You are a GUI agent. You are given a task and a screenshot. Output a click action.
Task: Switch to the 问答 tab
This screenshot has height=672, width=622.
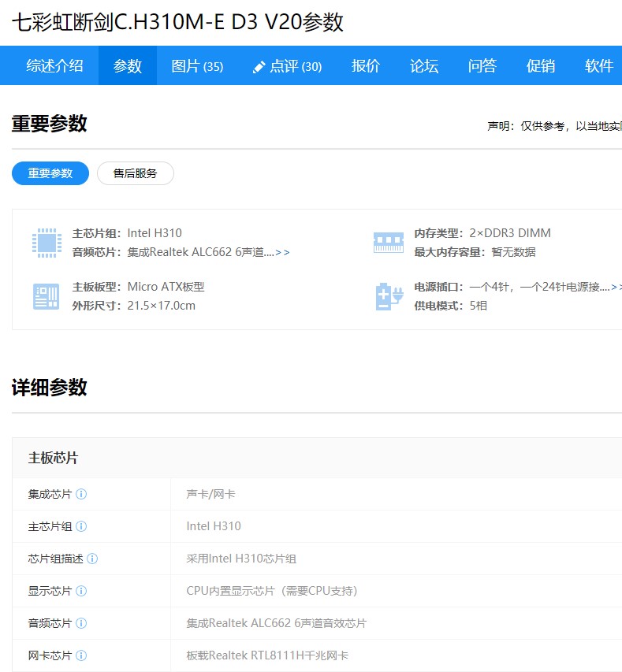(x=482, y=65)
